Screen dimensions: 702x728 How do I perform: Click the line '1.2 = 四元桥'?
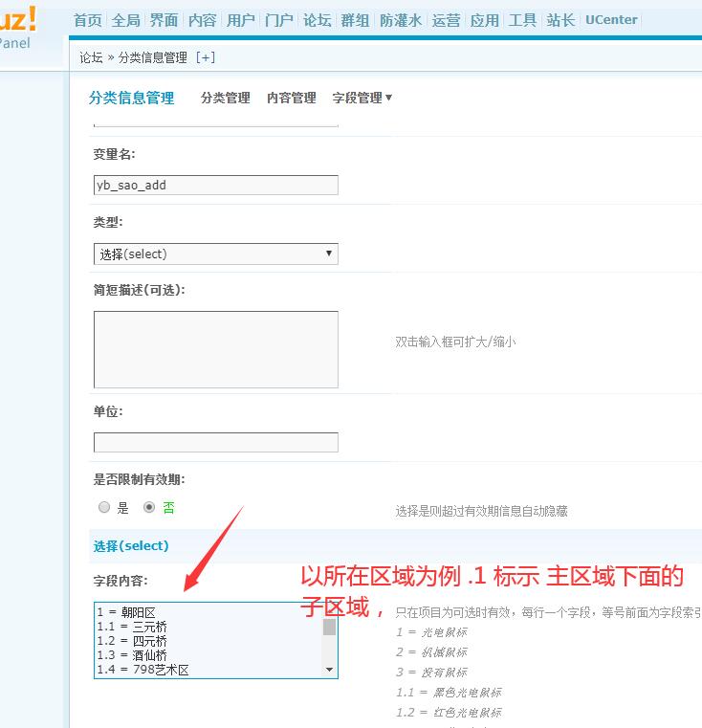pos(132,641)
